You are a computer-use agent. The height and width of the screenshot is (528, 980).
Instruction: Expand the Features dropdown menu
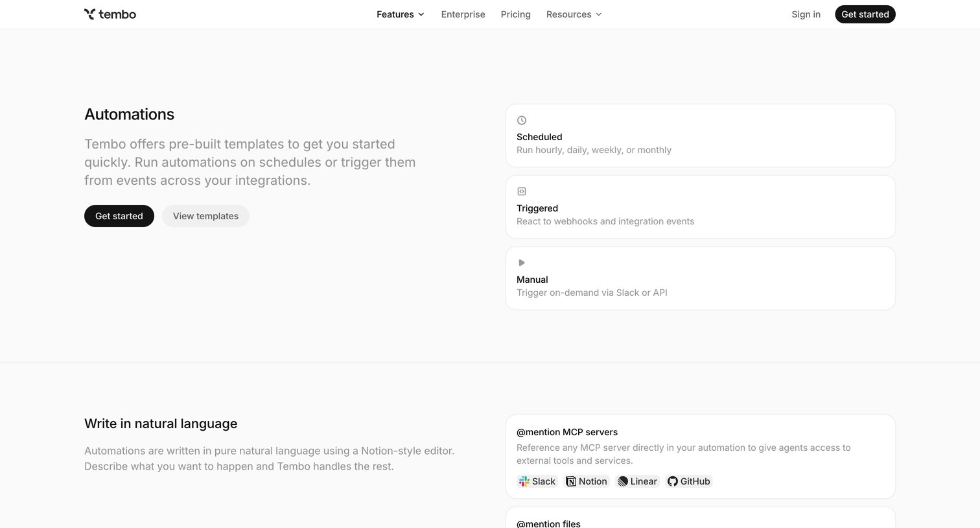point(401,14)
